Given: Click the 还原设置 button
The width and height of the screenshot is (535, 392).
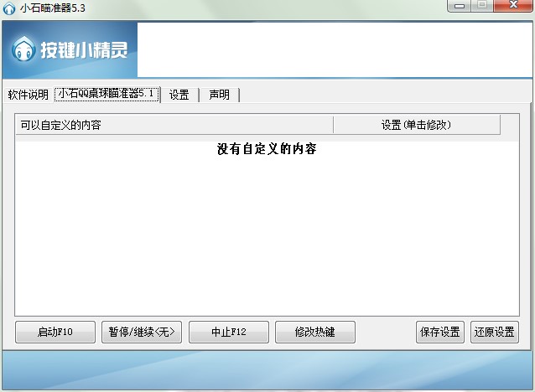Looking at the screenshot, I should tap(495, 332).
